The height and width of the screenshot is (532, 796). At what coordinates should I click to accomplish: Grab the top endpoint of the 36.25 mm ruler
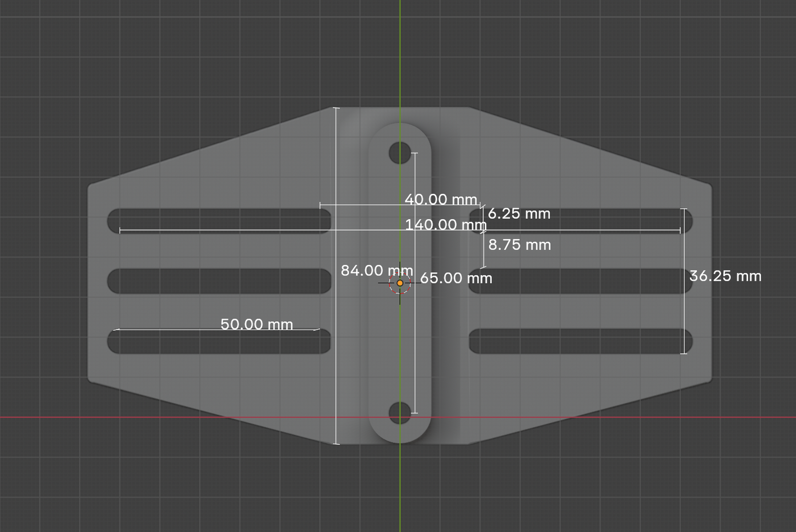click(x=684, y=209)
